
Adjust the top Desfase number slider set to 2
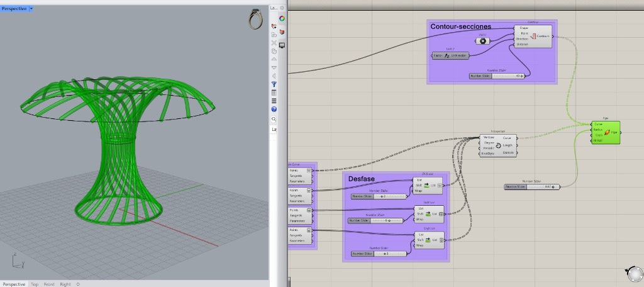[x=379, y=196]
